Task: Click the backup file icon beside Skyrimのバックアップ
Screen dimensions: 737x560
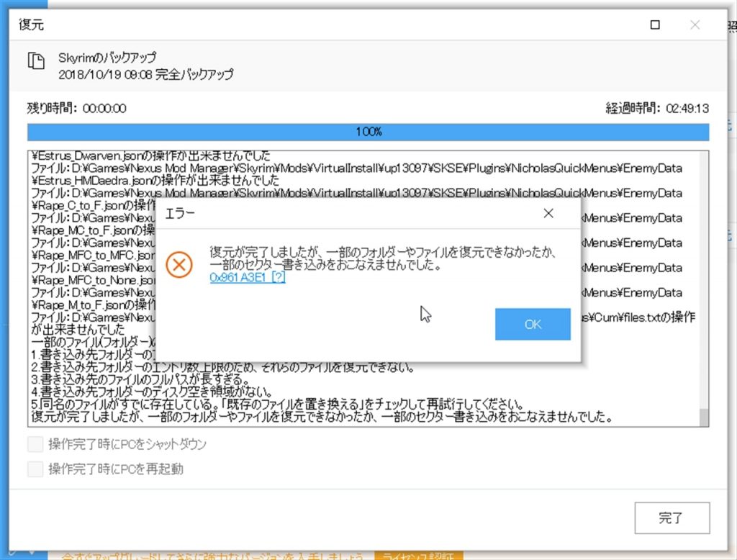Action: click(x=36, y=62)
